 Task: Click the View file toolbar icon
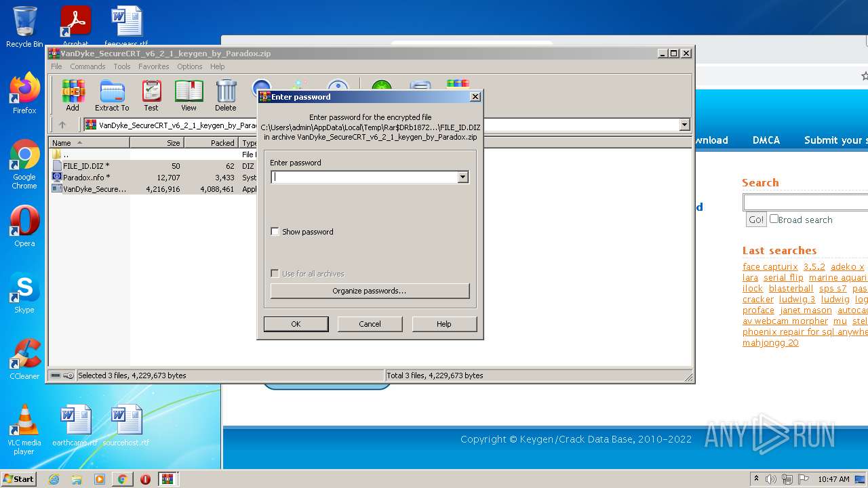(189, 95)
